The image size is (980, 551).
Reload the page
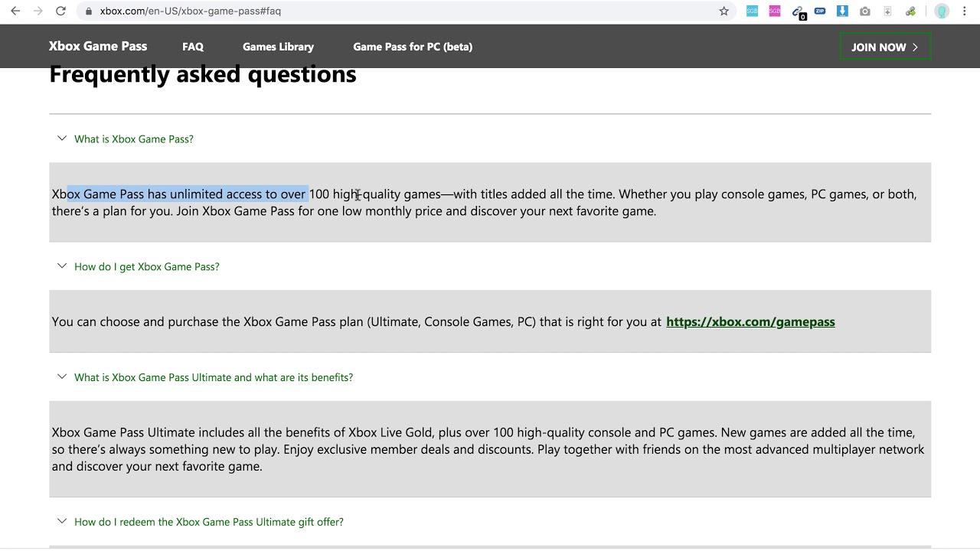60,11
